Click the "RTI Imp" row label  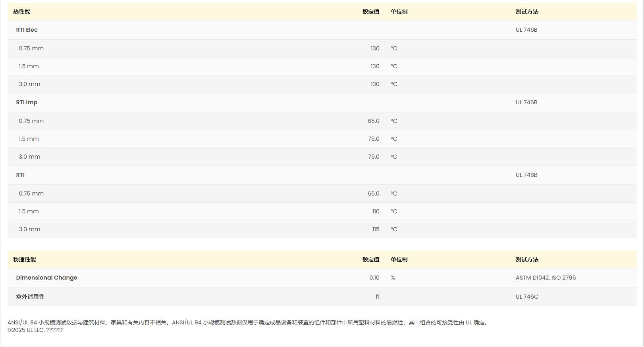pos(27,102)
